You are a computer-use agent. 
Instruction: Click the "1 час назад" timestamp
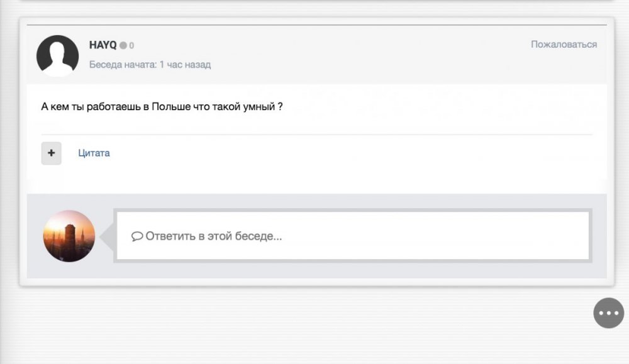click(185, 64)
